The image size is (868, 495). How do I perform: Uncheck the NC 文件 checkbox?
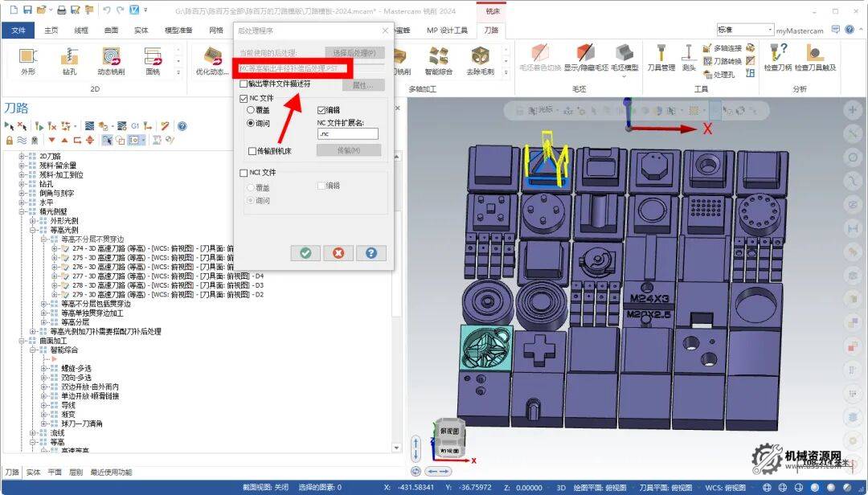click(x=244, y=98)
